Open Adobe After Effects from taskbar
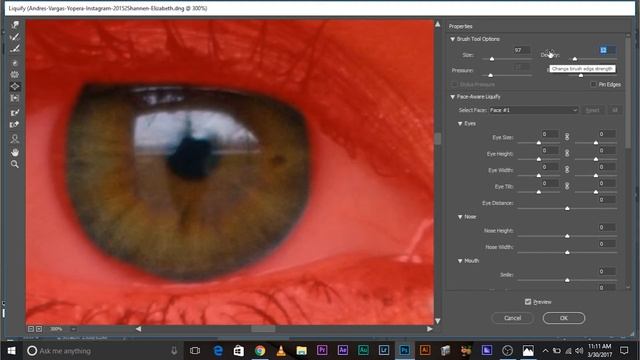Image resolution: width=640 pixels, height=360 pixels. (x=343, y=351)
